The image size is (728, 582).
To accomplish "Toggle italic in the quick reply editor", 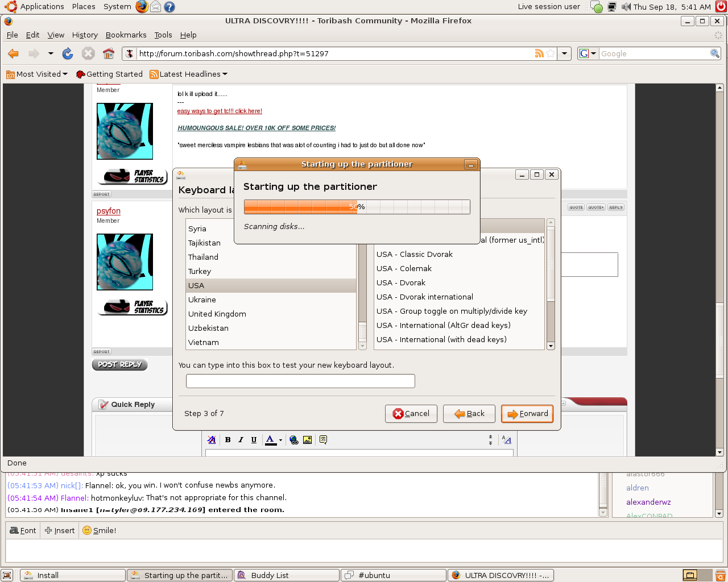I will [241, 439].
